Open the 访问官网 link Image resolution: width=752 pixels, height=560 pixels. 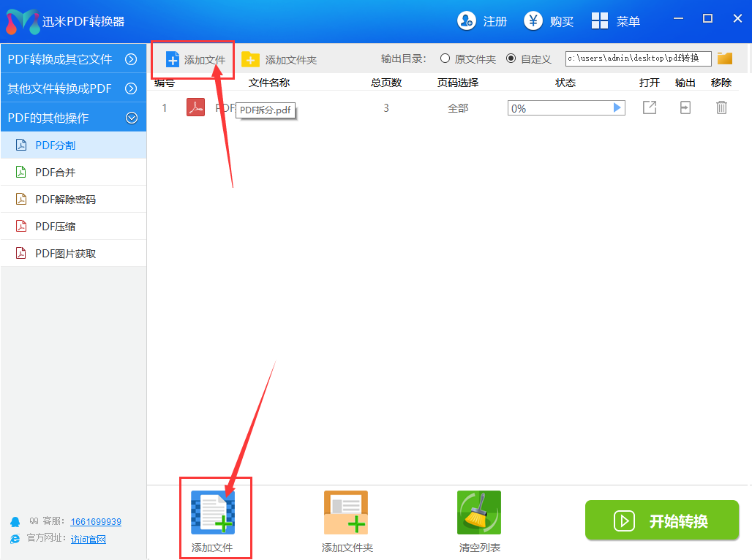pos(89,540)
